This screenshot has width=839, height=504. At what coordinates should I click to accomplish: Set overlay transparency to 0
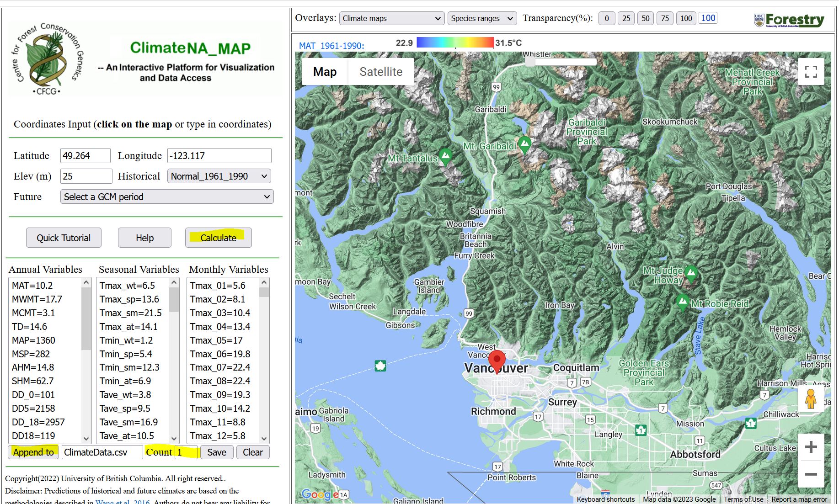(x=607, y=18)
